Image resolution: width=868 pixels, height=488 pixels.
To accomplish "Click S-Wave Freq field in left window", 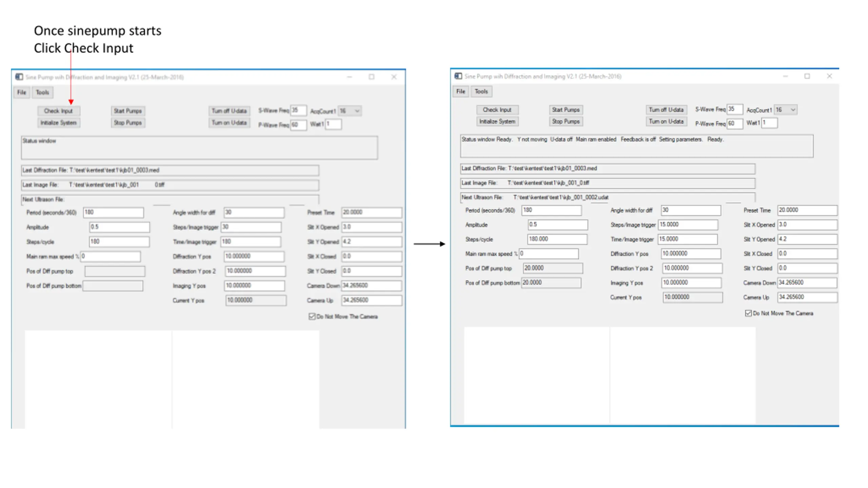I will pos(298,110).
